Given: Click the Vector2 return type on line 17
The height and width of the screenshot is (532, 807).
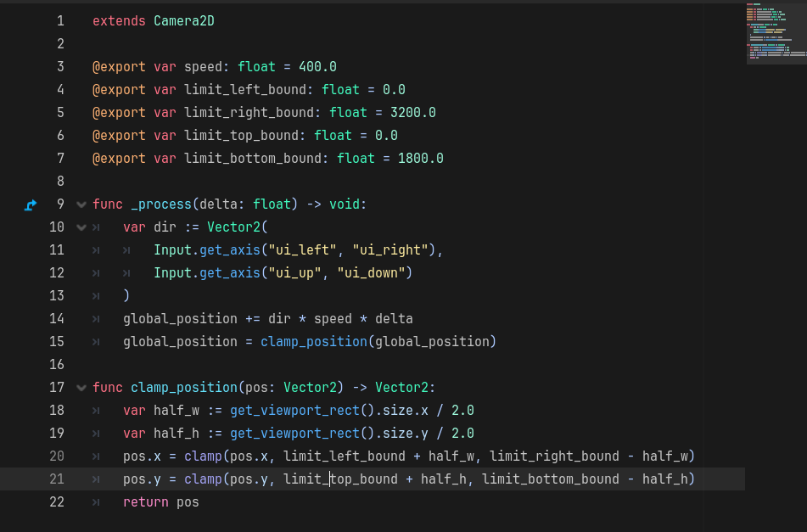Looking at the screenshot, I should (401, 388).
